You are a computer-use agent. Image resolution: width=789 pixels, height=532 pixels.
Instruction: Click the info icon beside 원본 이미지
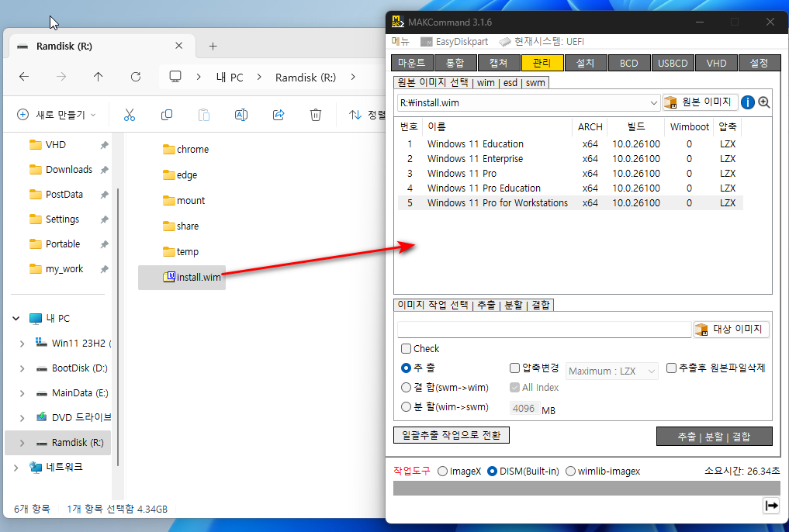click(748, 102)
